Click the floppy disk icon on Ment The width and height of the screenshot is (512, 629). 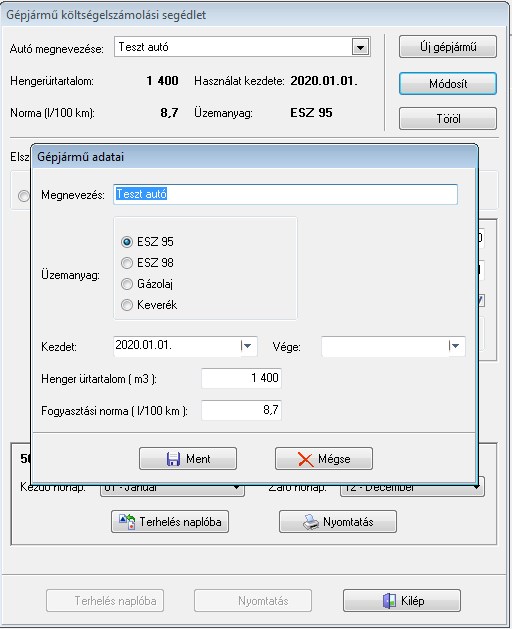(173, 459)
